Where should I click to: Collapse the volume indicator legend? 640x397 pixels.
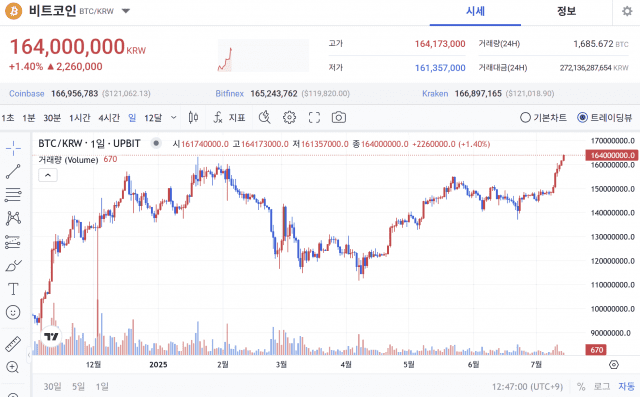[48, 175]
